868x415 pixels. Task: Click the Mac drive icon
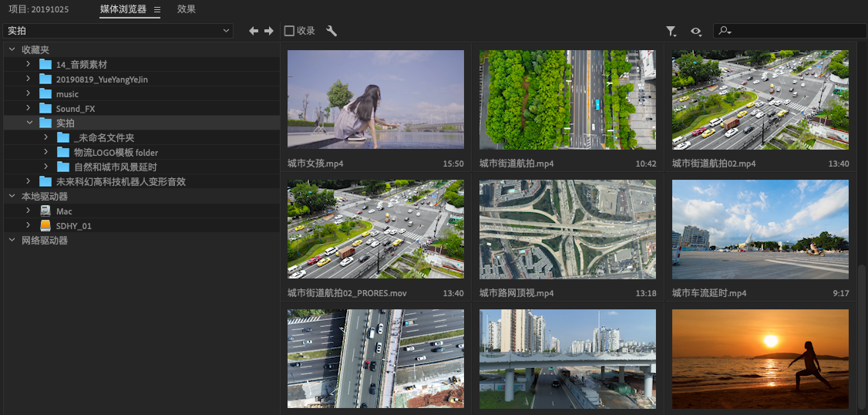tap(45, 211)
